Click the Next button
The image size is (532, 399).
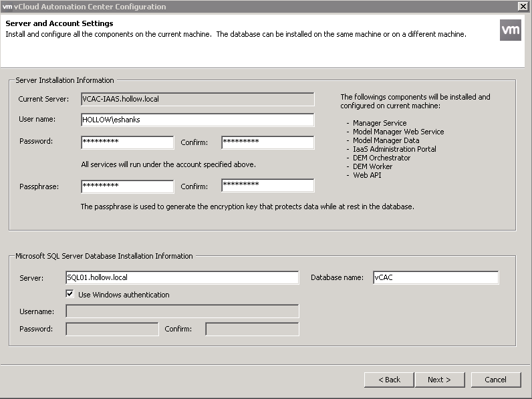pyautogui.click(x=438, y=380)
